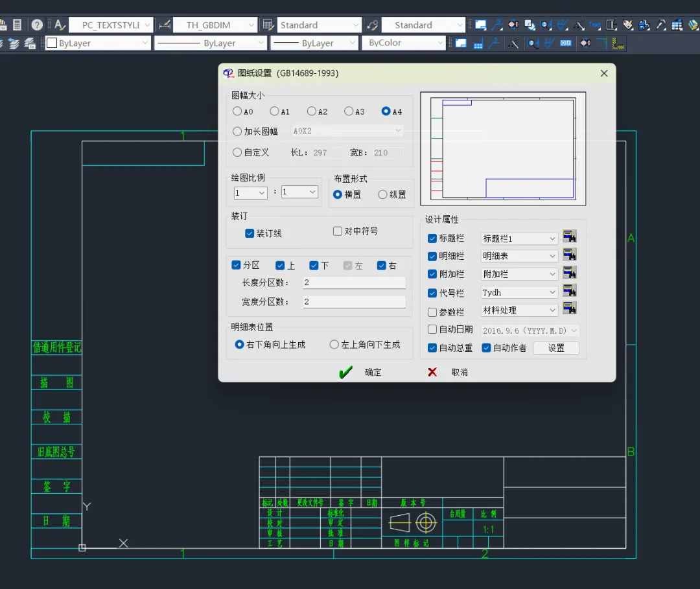
Task: Check the 自动日期 option
Action: point(432,330)
